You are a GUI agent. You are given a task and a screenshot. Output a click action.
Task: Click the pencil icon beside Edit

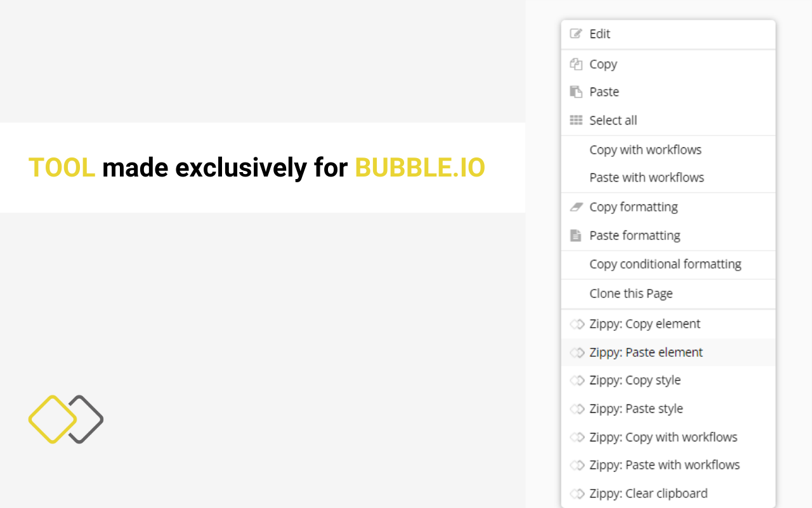(x=576, y=34)
